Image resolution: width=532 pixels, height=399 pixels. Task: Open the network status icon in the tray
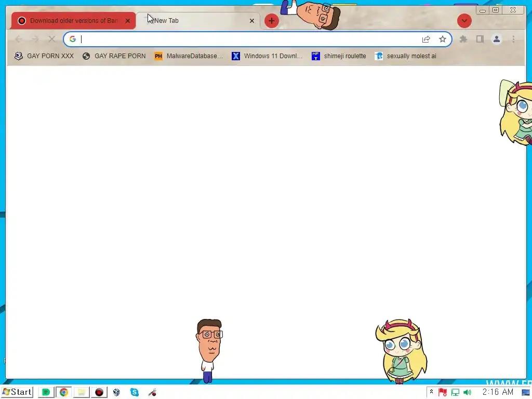pos(455,393)
